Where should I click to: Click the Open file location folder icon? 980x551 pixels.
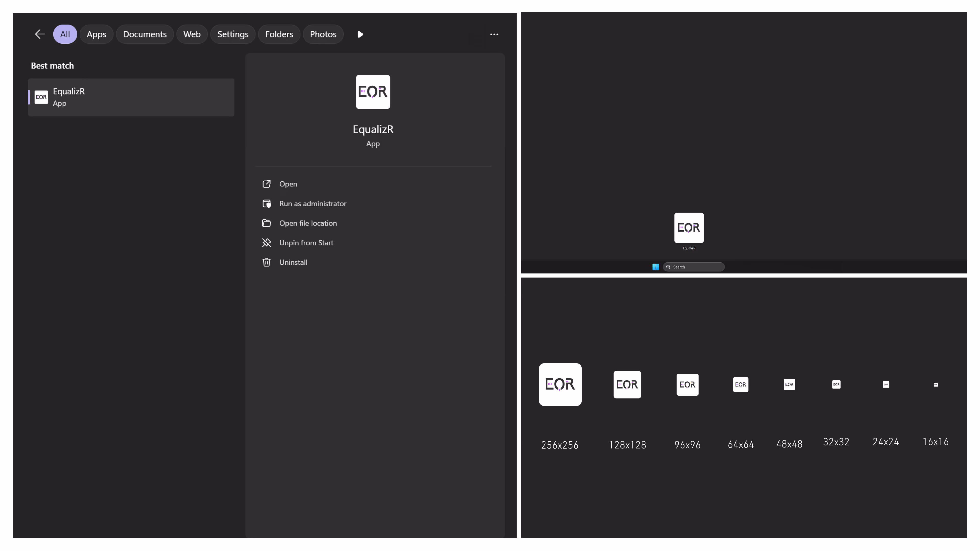267,223
